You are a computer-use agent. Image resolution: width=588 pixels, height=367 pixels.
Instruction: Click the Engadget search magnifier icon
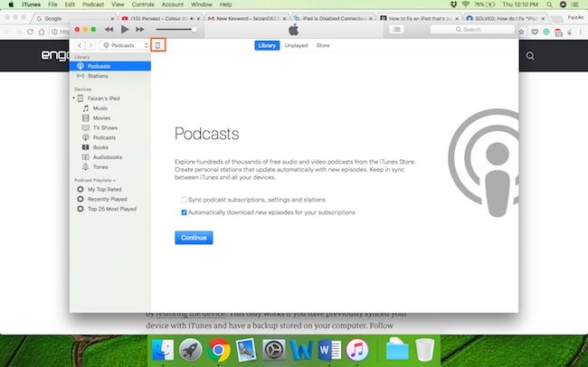530,56
